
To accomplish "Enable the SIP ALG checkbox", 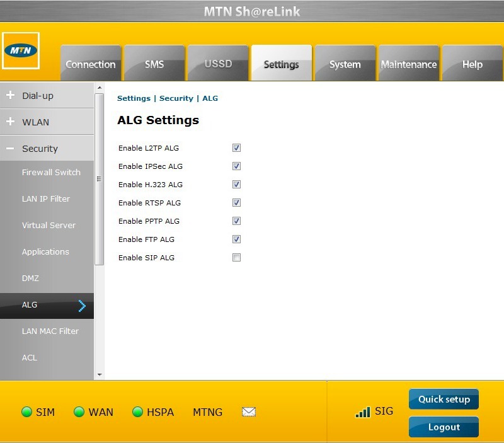I will coord(236,257).
